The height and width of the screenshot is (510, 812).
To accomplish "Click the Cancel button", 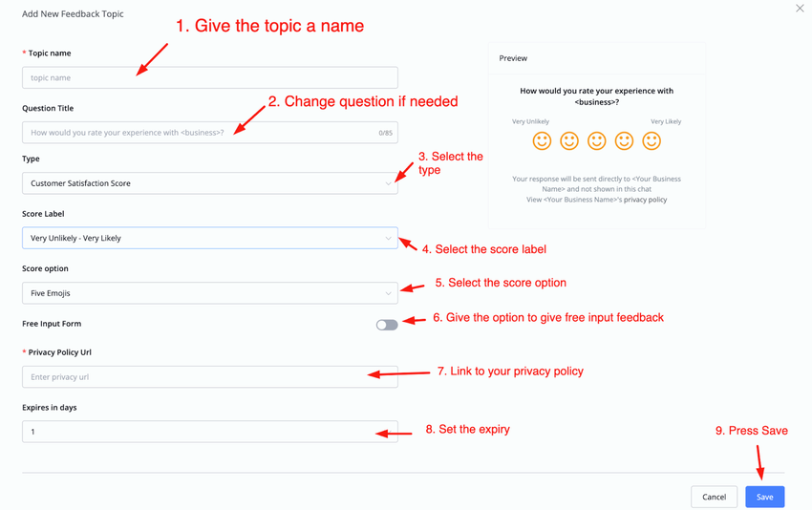I will click(714, 497).
